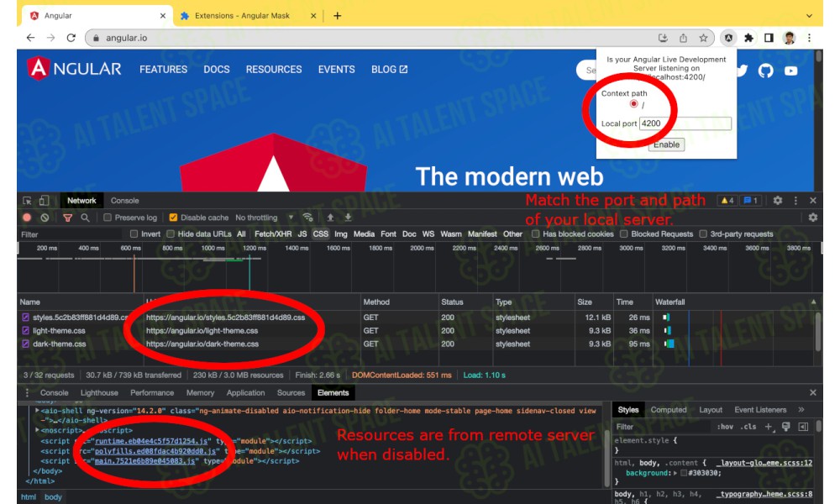This screenshot has width=840, height=504.
Task: Open DevTools three-dot customize menu
Action: coord(795,200)
